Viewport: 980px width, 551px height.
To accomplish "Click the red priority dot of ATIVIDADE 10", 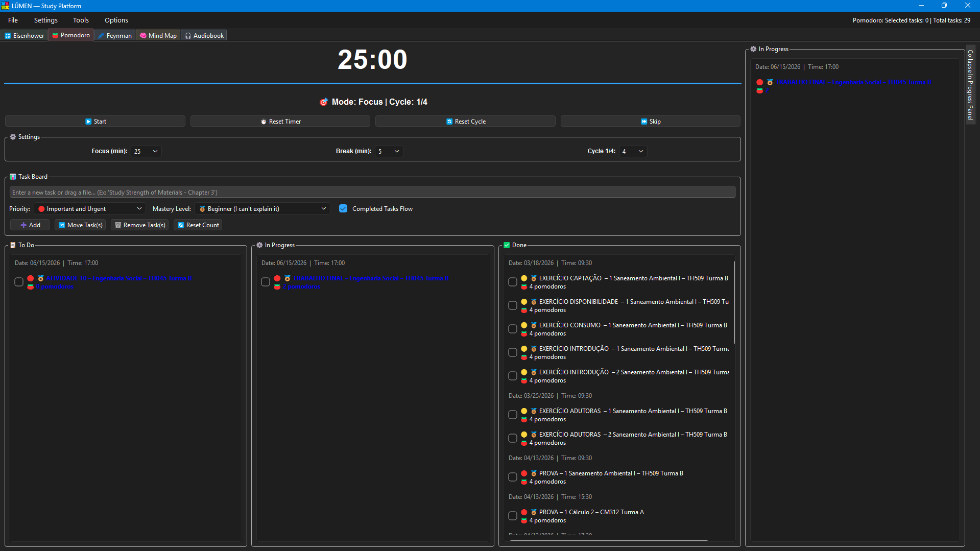I will pyautogui.click(x=31, y=278).
